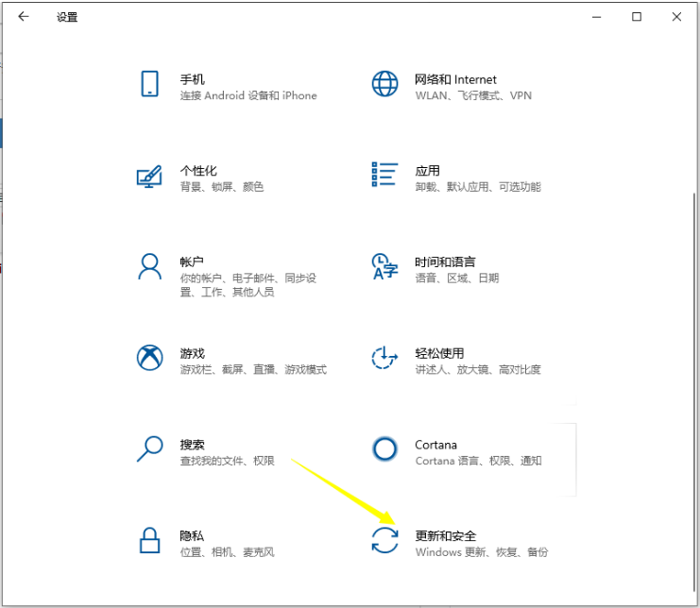Go back using the top-left arrow
700x608 pixels.
23,17
